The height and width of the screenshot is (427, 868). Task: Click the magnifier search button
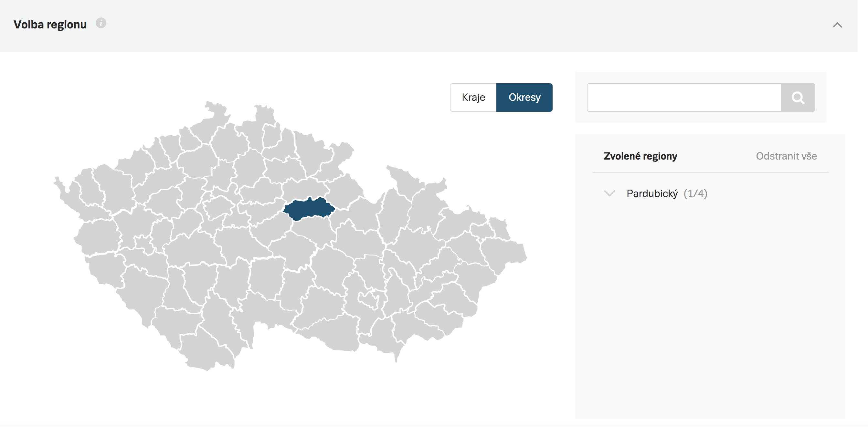798,97
